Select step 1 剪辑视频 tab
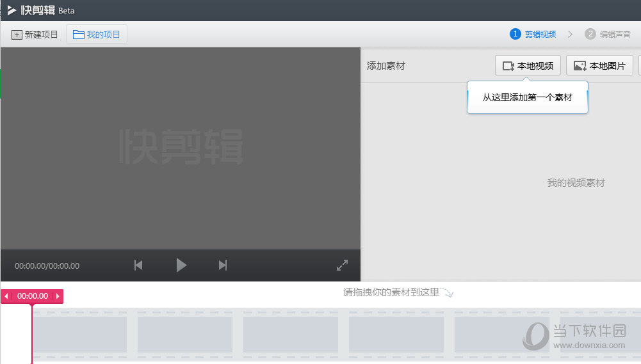The width and height of the screenshot is (641, 364). tap(533, 35)
